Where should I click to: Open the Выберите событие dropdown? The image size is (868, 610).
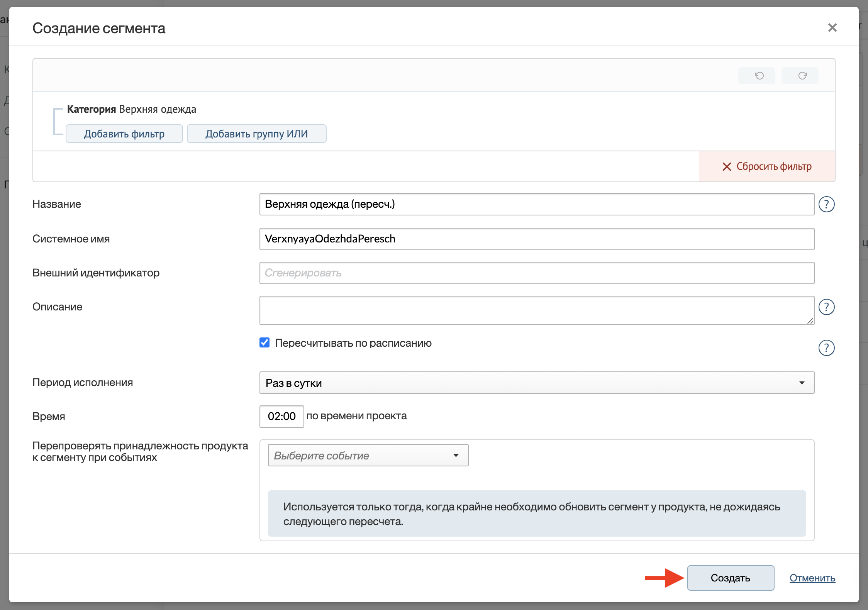(368, 455)
